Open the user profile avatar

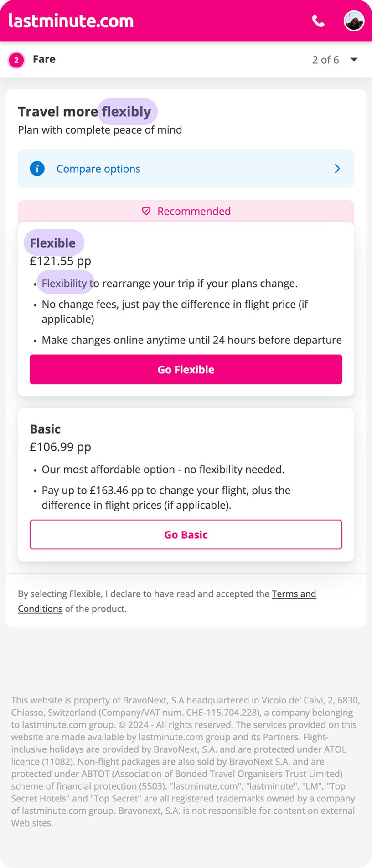[x=354, y=21]
